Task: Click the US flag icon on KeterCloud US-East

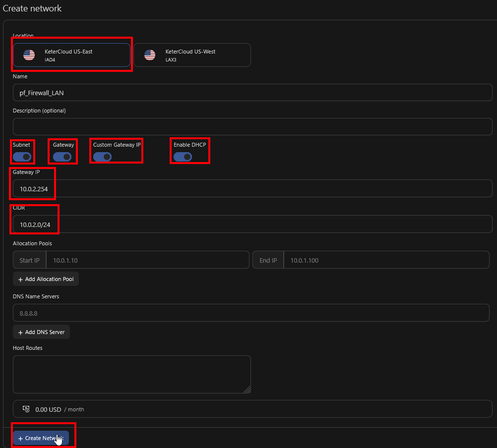Action: (29, 55)
